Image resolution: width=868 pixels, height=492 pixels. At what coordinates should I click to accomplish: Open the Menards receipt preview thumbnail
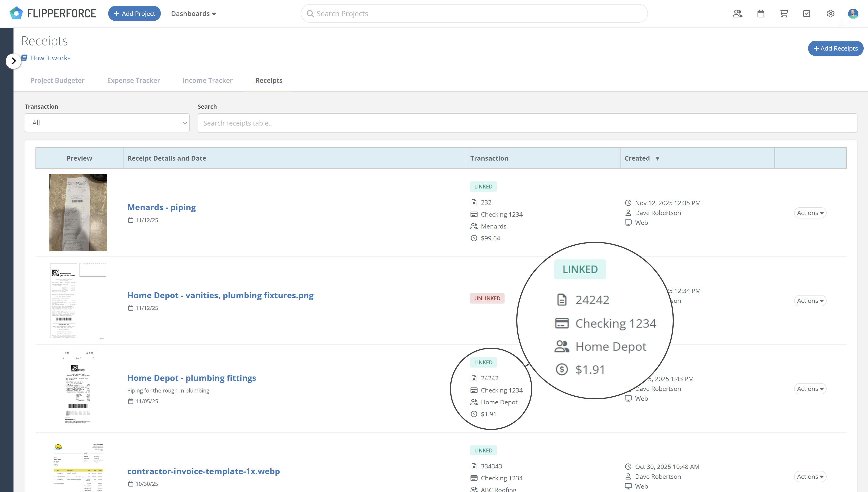[x=78, y=212]
